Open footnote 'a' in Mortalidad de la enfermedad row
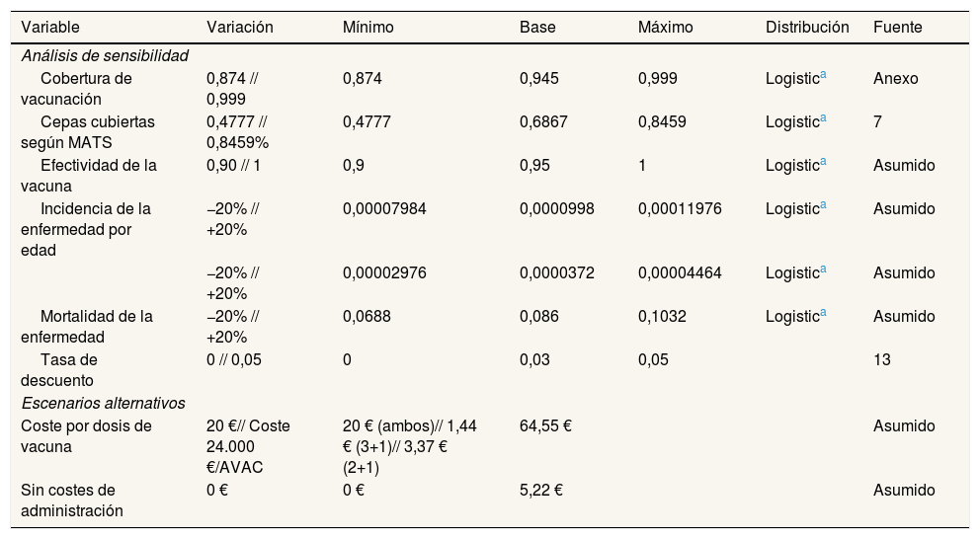This screenshot has width=980, height=539. (824, 313)
